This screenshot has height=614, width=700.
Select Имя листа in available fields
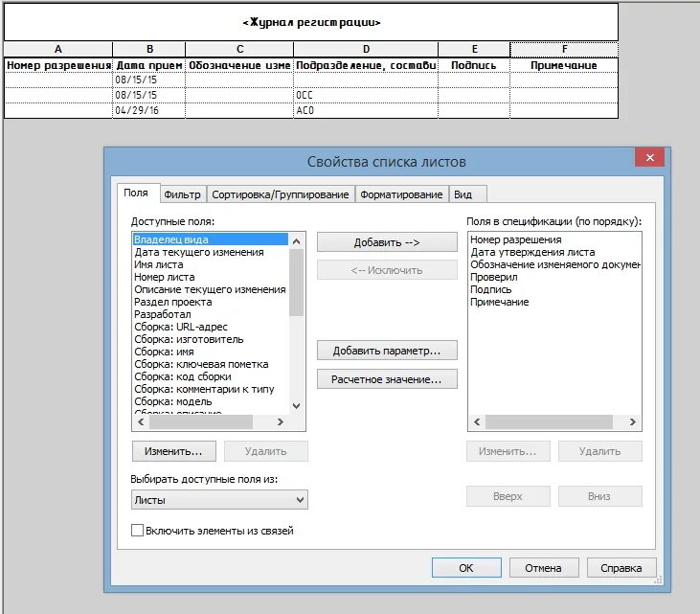tap(211, 264)
